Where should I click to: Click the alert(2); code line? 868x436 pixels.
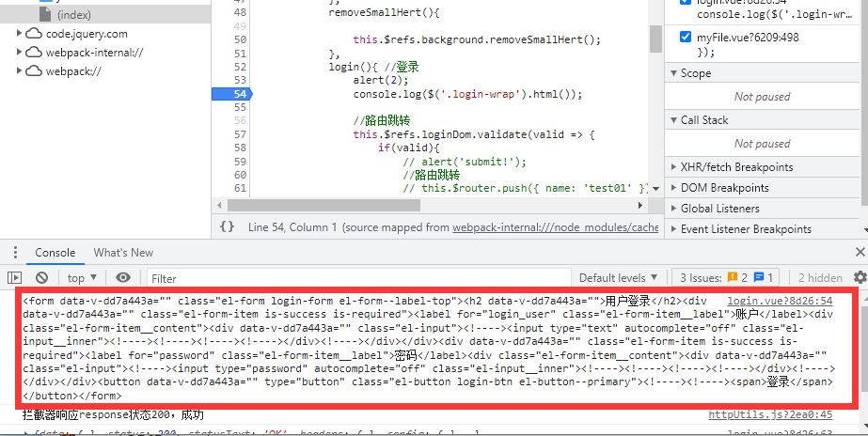(381, 80)
